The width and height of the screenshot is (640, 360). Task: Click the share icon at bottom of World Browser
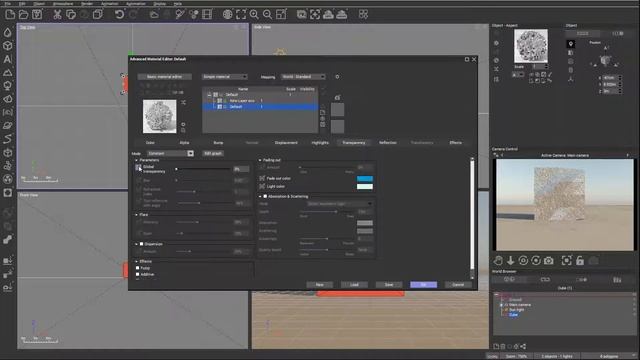click(x=523, y=347)
